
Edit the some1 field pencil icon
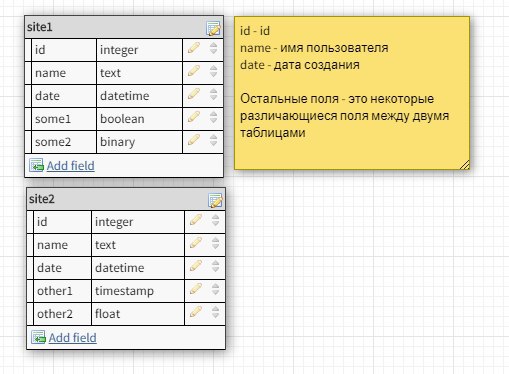pos(194,117)
